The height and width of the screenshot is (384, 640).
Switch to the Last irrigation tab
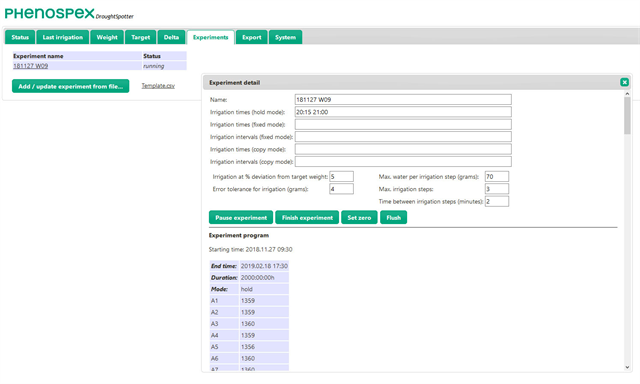tap(62, 37)
